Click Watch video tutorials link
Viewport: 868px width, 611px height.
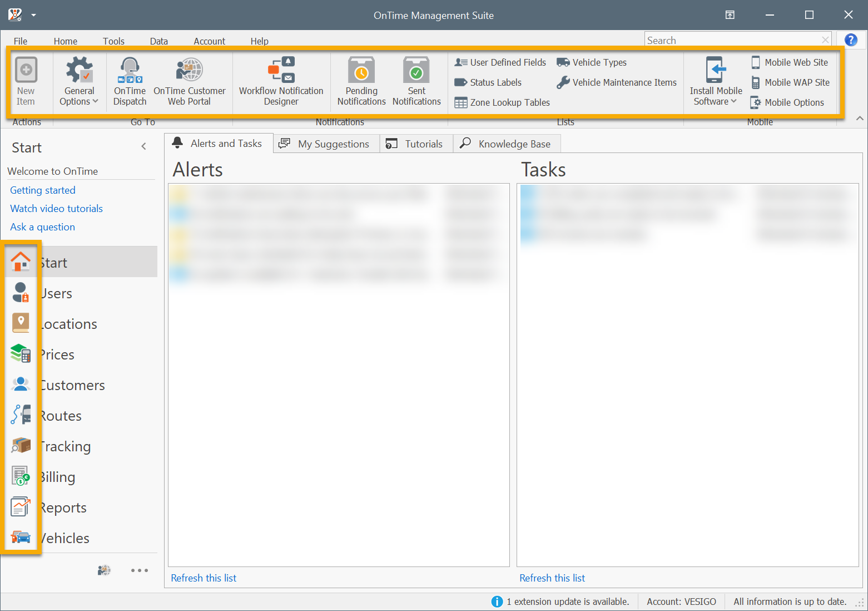(x=57, y=209)
